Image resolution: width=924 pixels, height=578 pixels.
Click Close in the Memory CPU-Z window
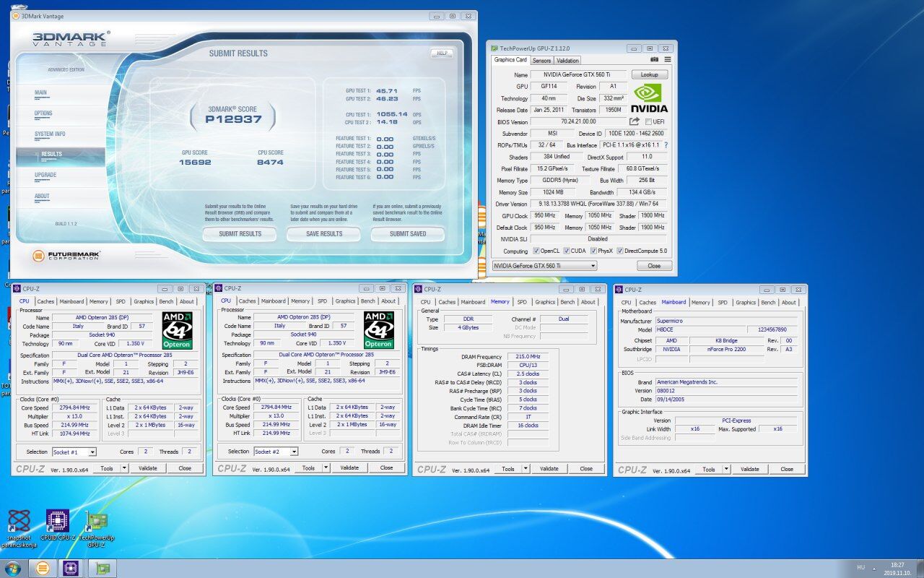(586, 469)
